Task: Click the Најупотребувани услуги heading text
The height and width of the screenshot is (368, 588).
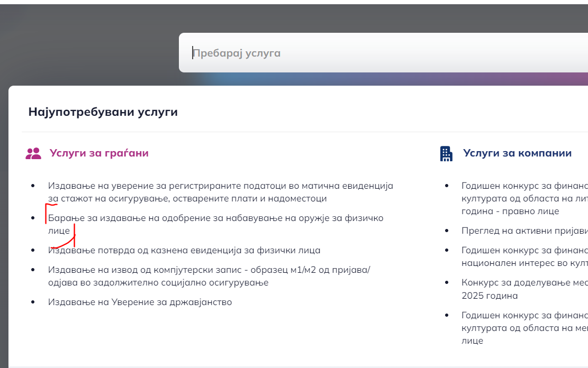Action: [103, 112]
